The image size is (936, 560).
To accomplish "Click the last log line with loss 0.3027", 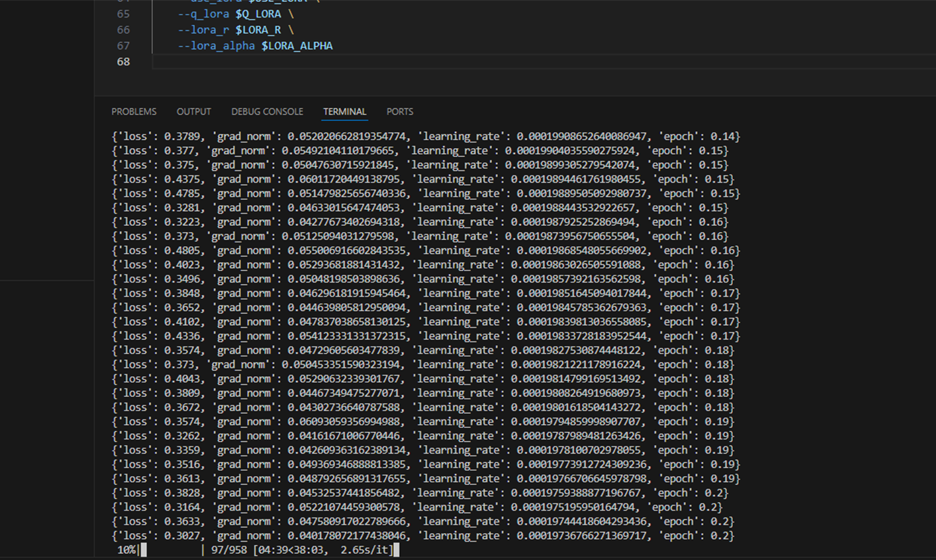I will [x=422, y=536].
